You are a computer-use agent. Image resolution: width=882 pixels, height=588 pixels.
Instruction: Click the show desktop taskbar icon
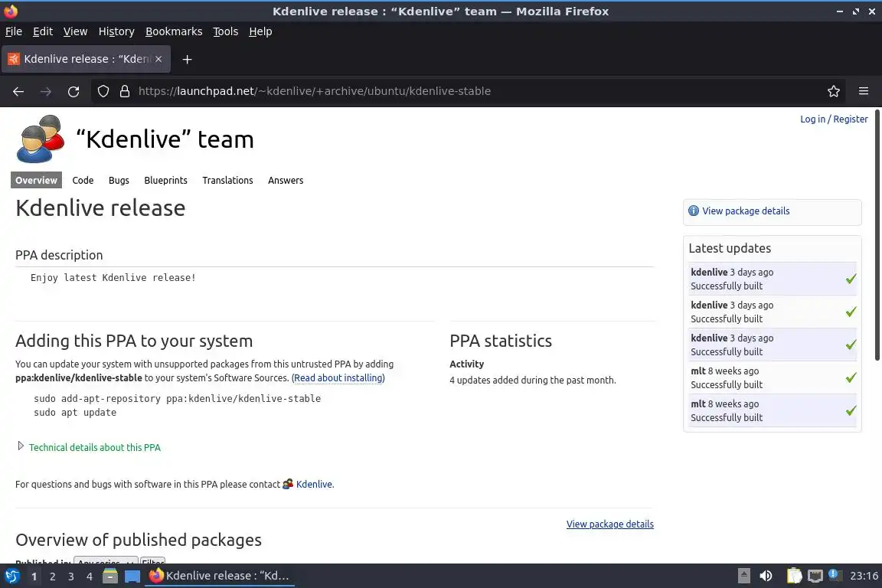point(132,576)
